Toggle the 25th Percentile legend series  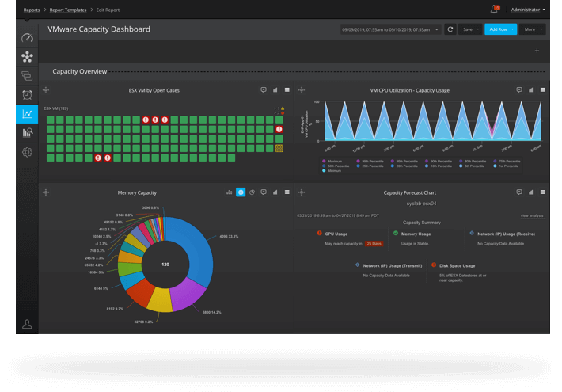click(370, 166)
